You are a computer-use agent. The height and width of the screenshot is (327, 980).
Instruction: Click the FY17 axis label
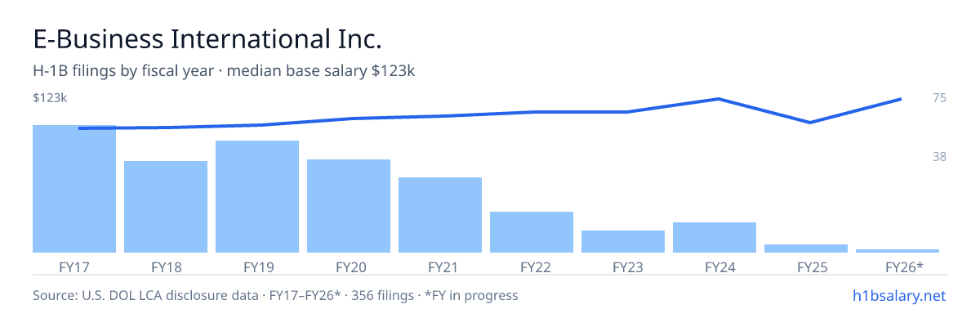[74, 267]
